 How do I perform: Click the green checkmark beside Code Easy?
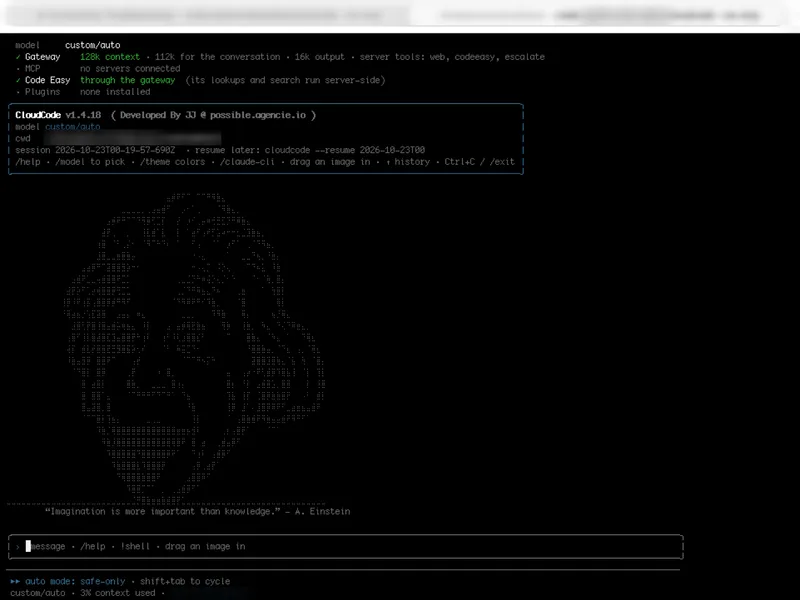(18, 80)
